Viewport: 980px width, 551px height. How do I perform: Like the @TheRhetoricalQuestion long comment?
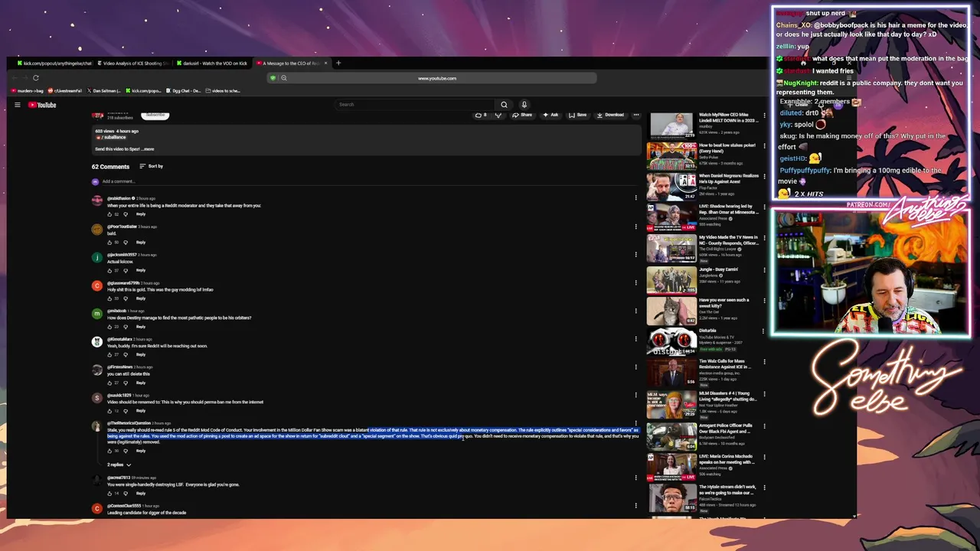(x=109, y=451)
